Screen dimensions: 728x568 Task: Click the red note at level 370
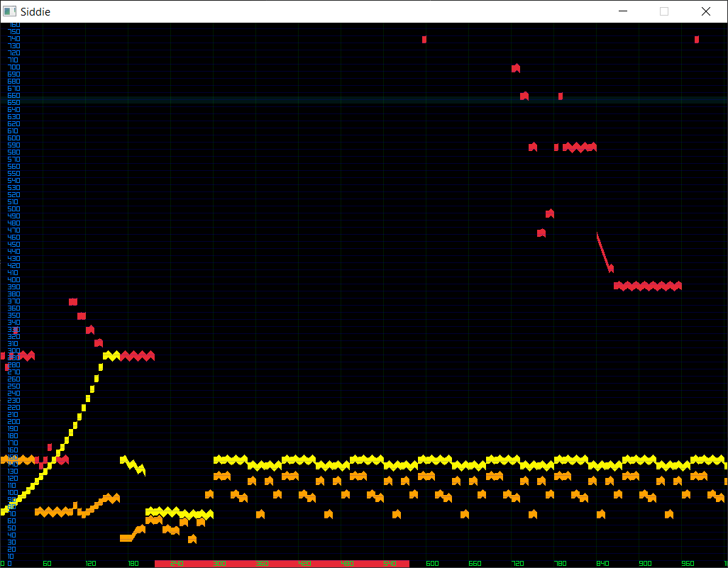click(x=73, y=301)
